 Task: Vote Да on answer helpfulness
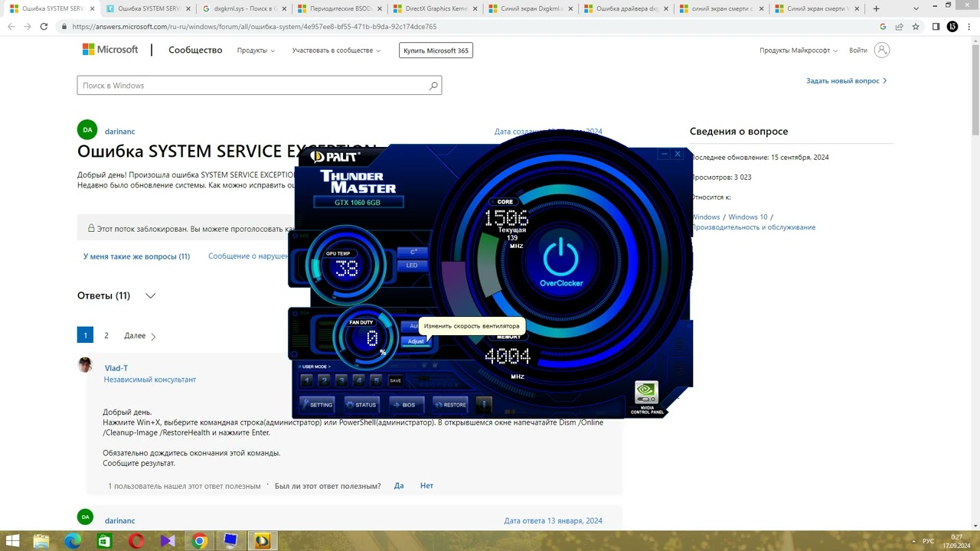[x=399, y=486]
